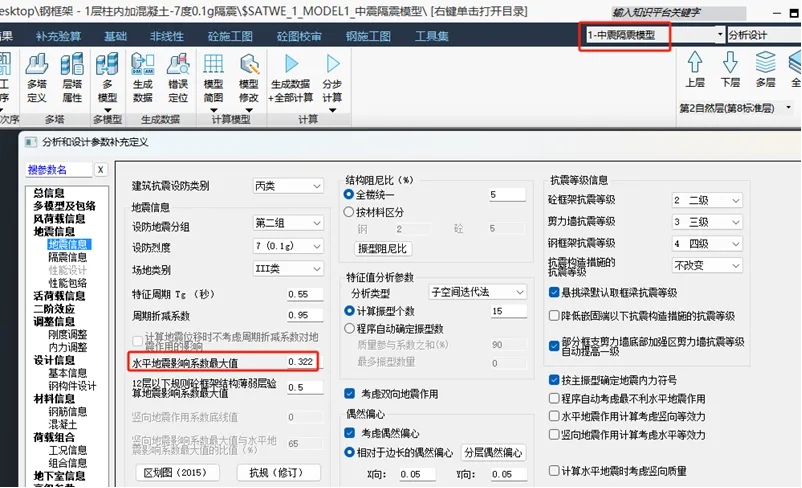Click 搜参数名 search field
This screenshot has height=488, width=802.
[59, 170]
